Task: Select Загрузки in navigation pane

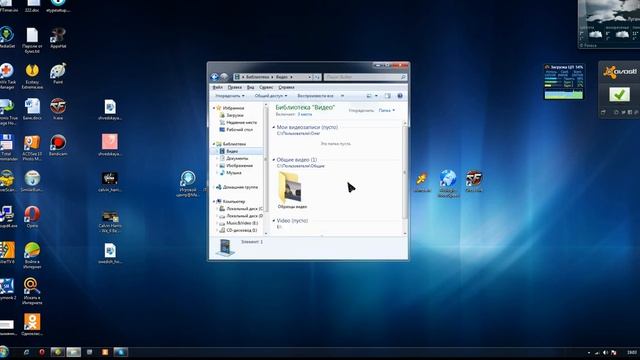Action: [x=231, y=115]
